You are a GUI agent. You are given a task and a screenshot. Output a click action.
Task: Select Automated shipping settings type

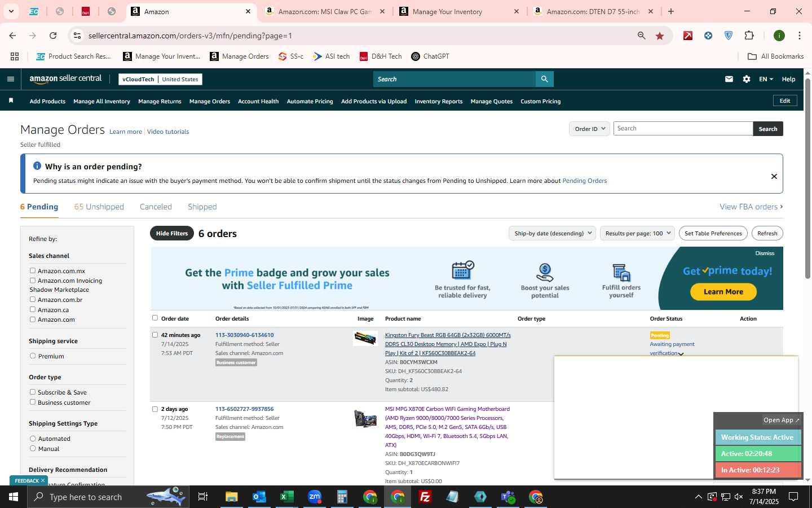click(x=33, y=439)
